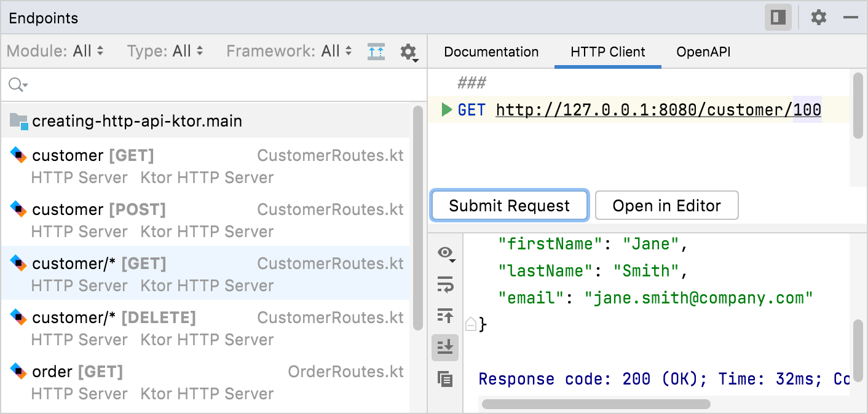The image size is (868, 414).
Task: Toggle soft-wrap off for response output
Action: [444, 285]
